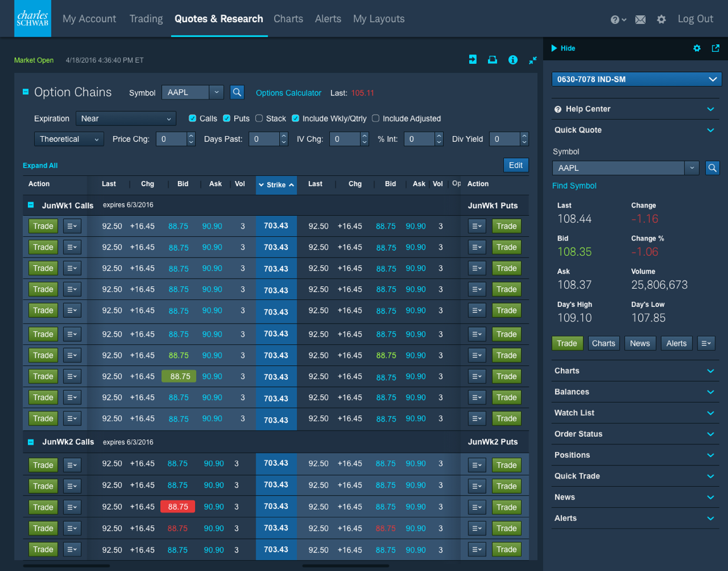Click the Edit button
The height and width of the screenshot is (571, 728).
[515, 165]
